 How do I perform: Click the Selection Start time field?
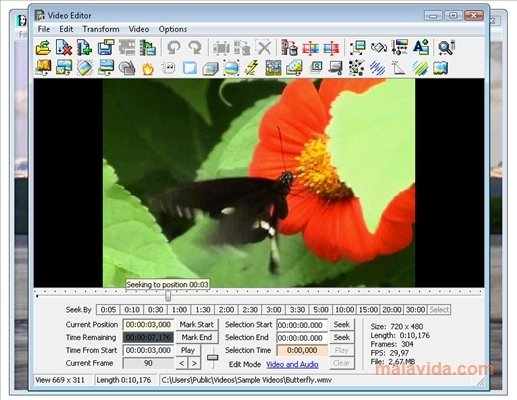[302, 325]
